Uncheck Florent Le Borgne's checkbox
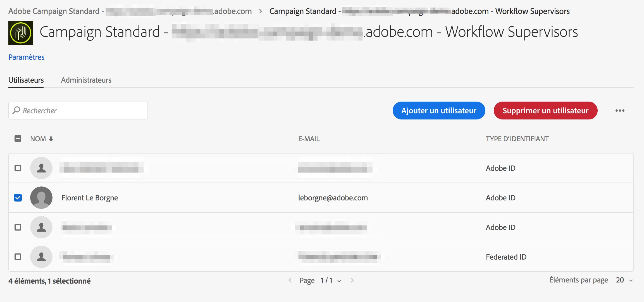 (18, 198)
